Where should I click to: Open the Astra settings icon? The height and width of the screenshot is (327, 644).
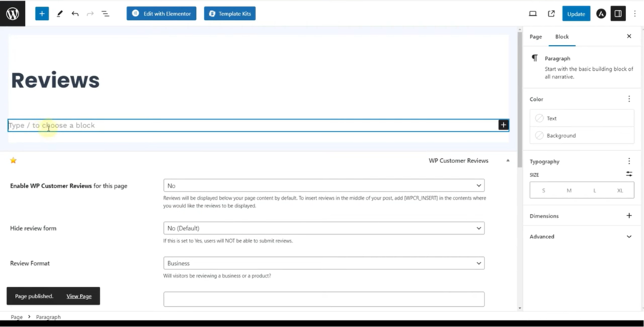click(x=601, y=14)
